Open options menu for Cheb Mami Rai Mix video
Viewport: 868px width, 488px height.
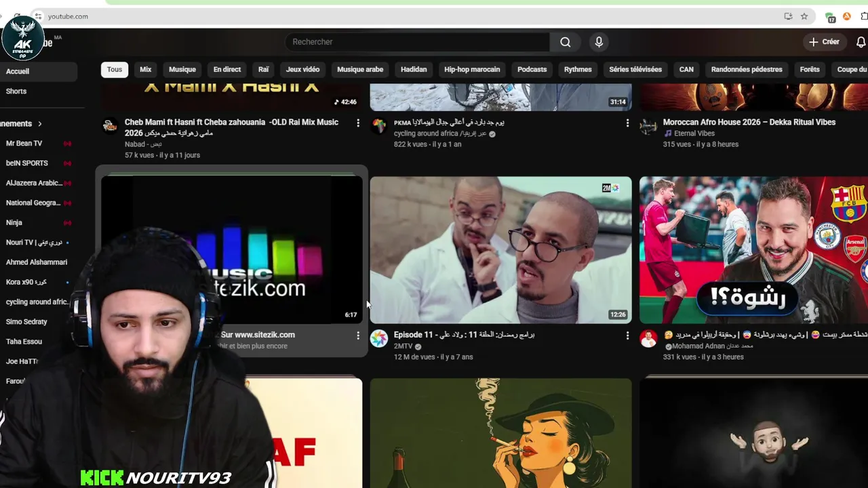pyautogui.click(x=358, y=123)
